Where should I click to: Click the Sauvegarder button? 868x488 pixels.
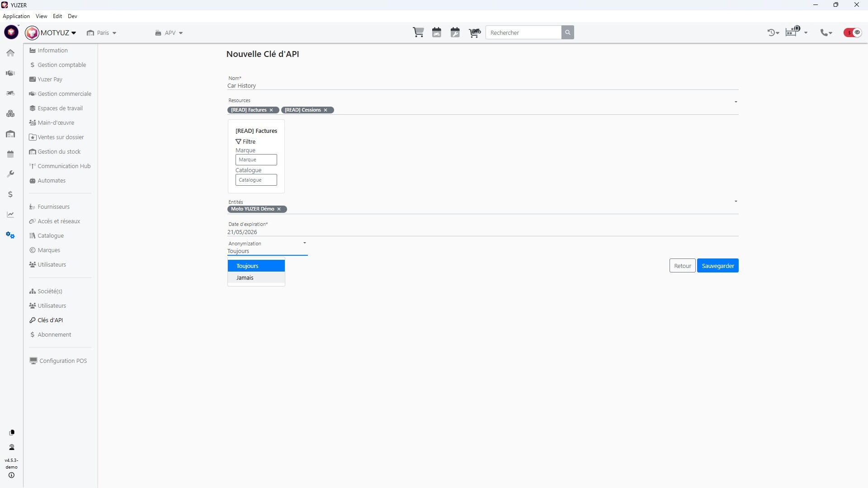tap(717, 266)
